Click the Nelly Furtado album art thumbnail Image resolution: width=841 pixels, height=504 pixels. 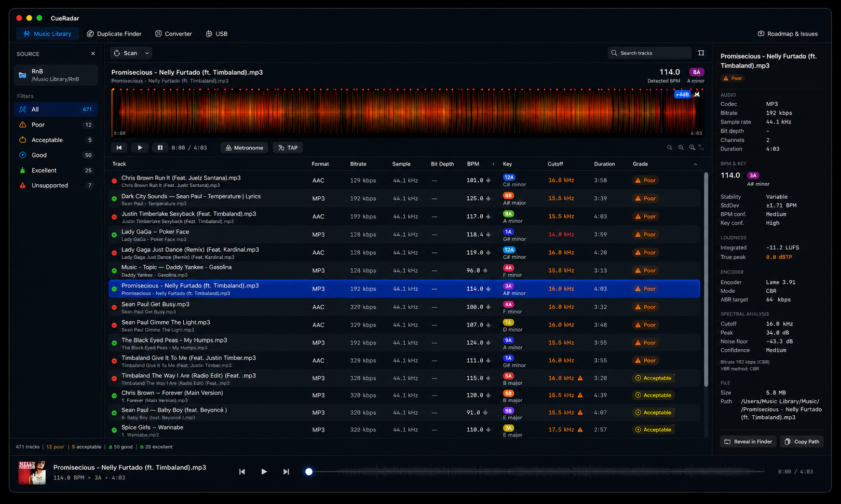32,472
